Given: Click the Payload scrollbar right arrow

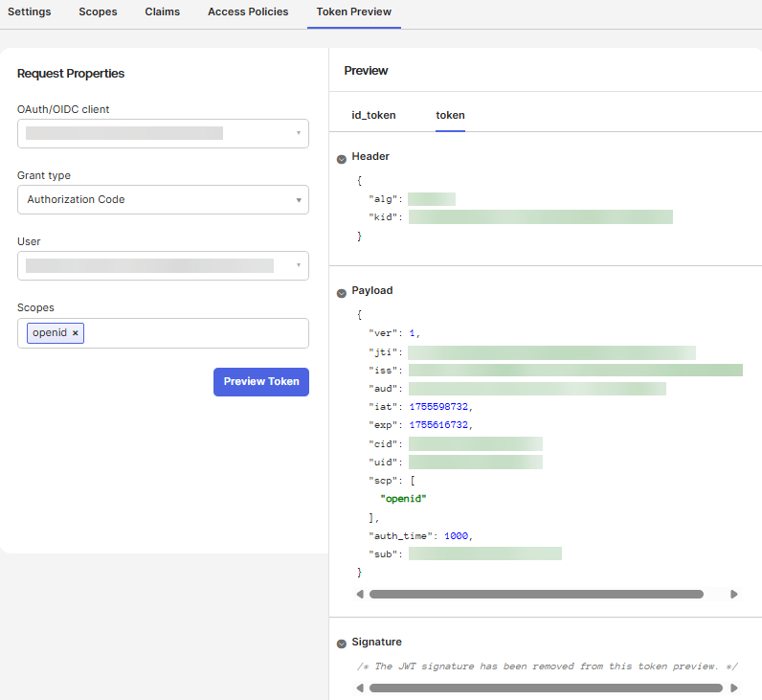Looking at the screenshot, I should (x=734, y=594).
